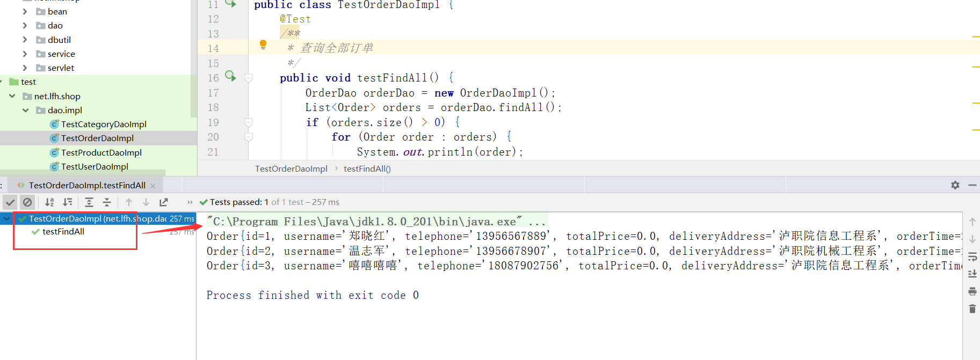The height and width of the screenshot is (360, 980).
Task: Fold testFindAll method at line 16
Action: coord(249,78)
